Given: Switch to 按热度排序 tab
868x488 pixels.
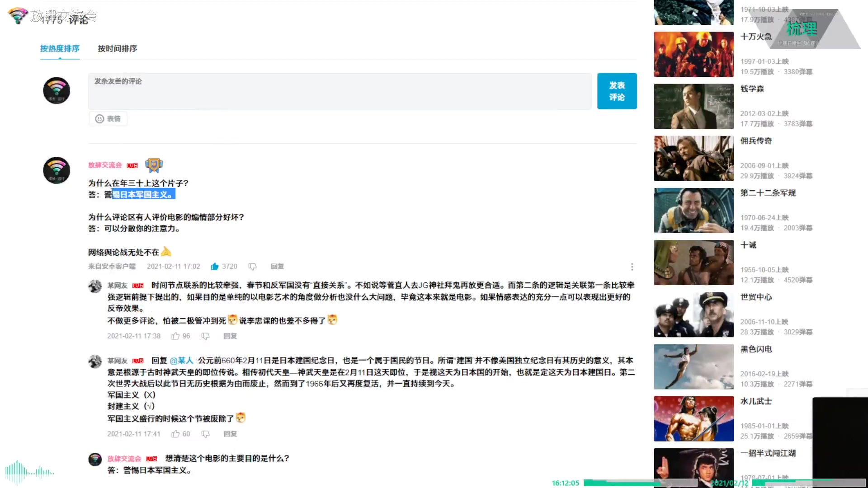Looking at the screenshot, I should [x=60, y=48].
